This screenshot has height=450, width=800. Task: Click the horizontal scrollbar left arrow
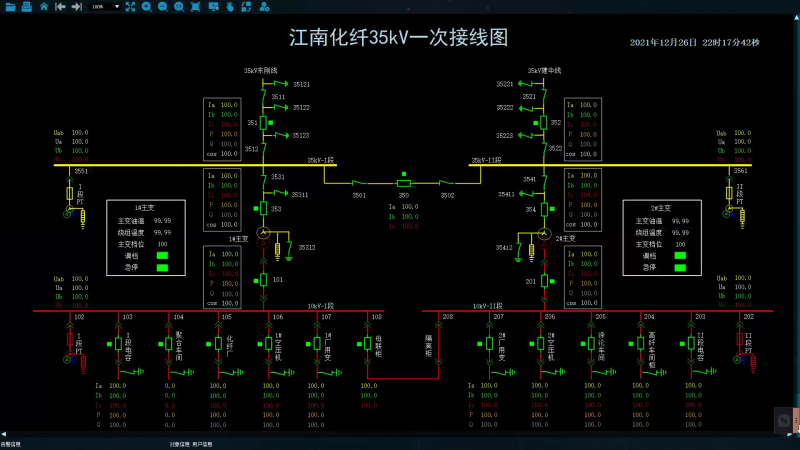3,434
